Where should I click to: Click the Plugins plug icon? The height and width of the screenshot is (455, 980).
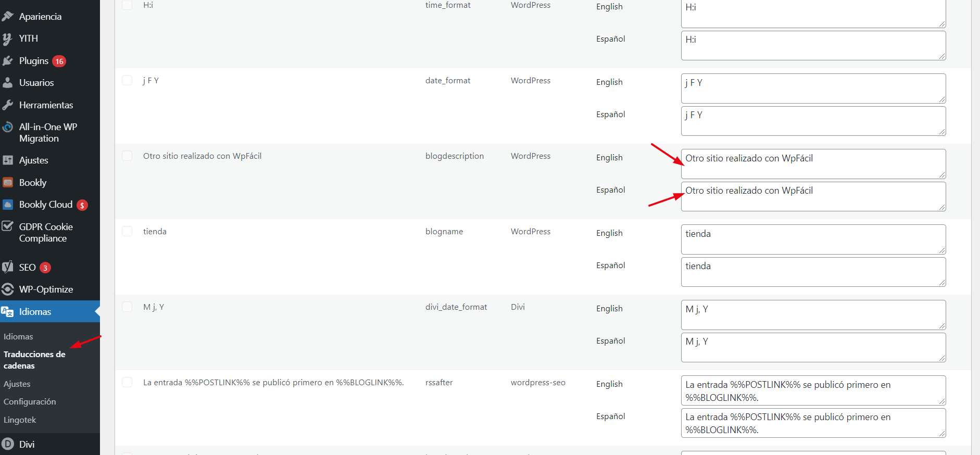pyautogui.click(x=8, y=61)
